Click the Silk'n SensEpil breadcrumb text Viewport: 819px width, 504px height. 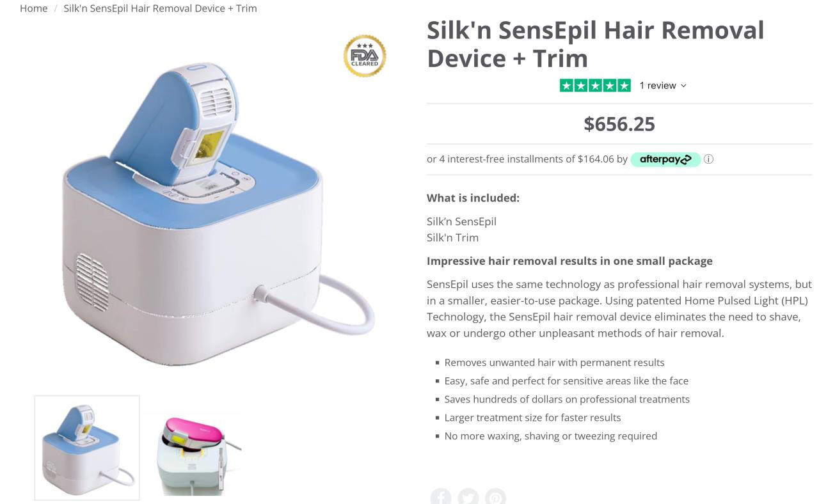pyautogui.click(x=160, y=8)
